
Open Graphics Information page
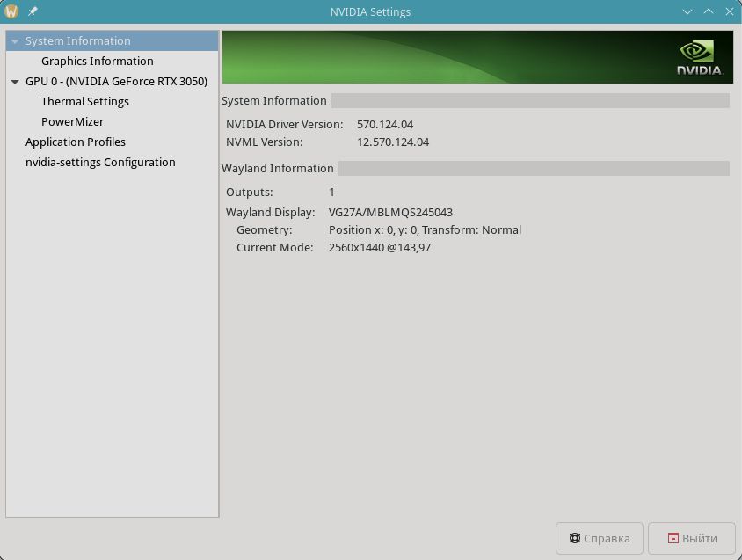tap(97, 61)
